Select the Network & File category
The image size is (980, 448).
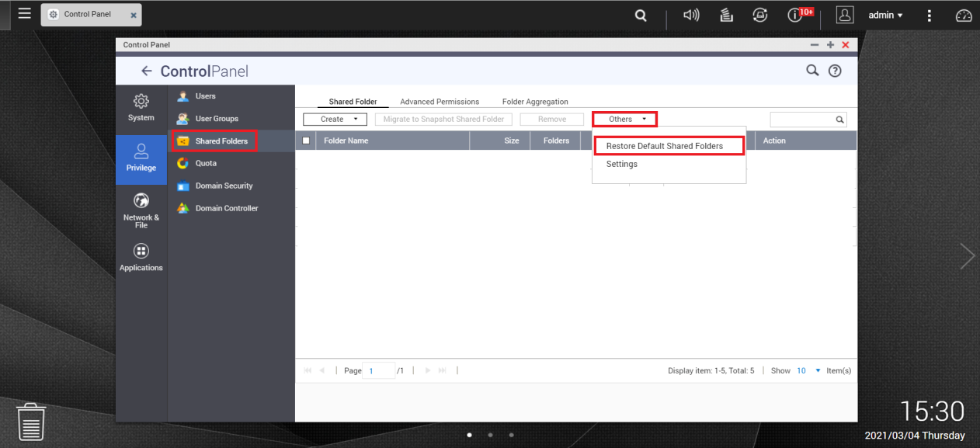point(141,210)
